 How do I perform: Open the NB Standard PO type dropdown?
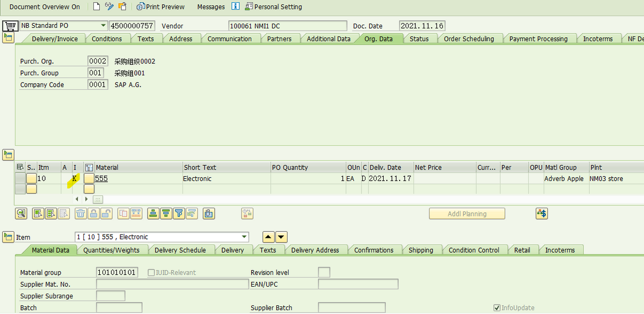pyautogui.click(x=103, y=26)
